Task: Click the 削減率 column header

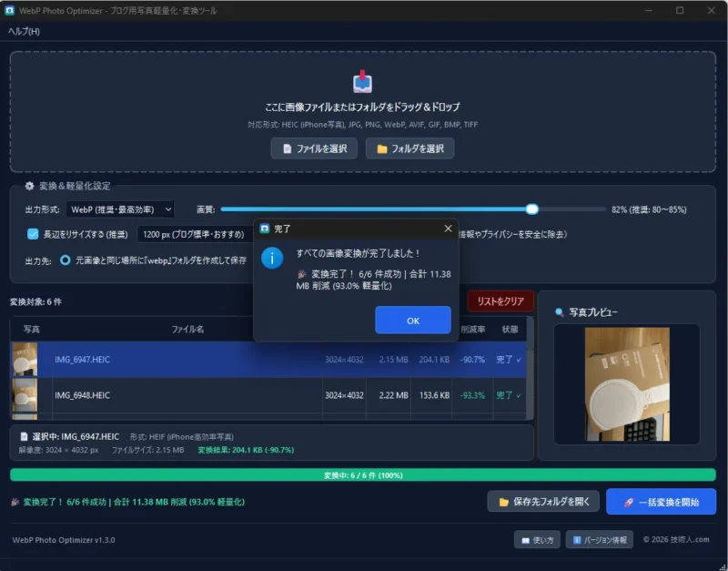Action: [x=472, y=330]
